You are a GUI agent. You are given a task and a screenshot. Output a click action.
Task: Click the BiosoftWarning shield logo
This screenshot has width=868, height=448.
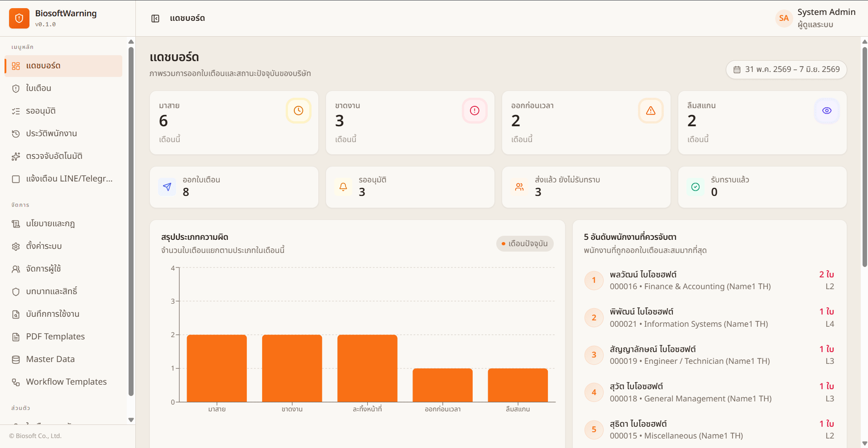pos(19,18)
